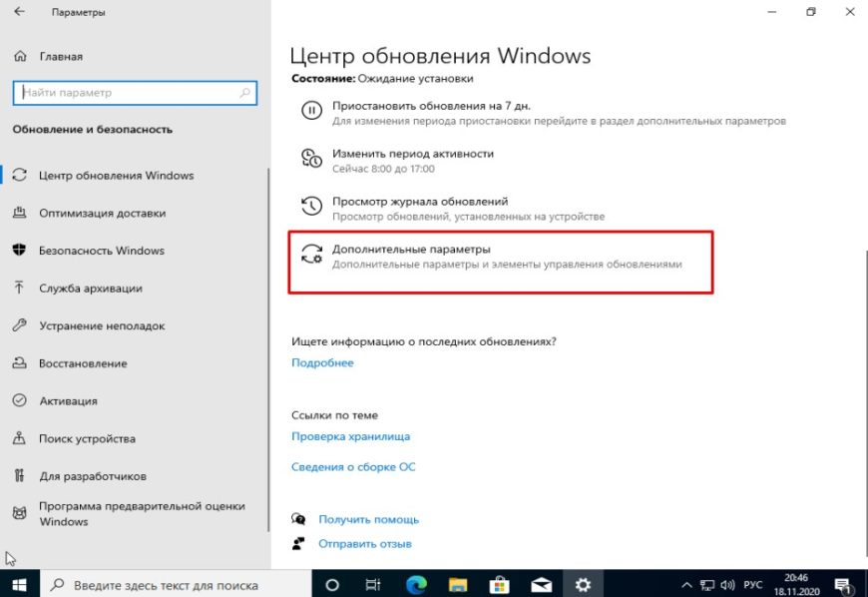The image size is (868, 597).
Task: Click the feedback person icon
Action: click(298, 543)
